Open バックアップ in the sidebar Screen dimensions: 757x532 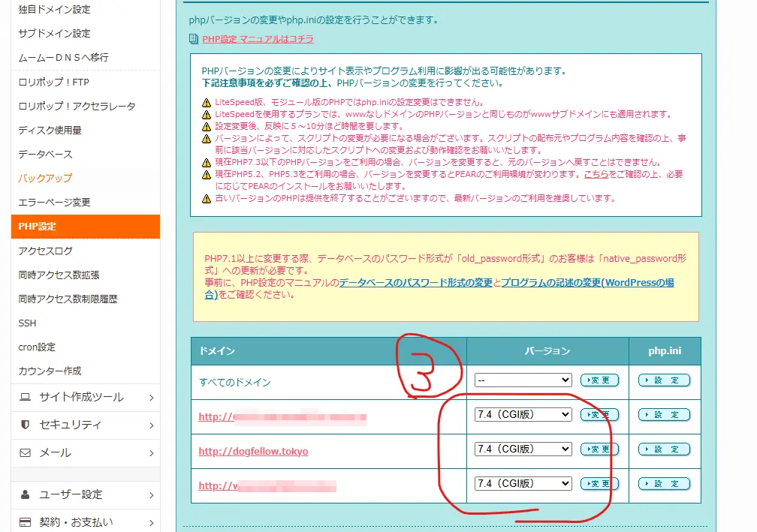(45, 178)
